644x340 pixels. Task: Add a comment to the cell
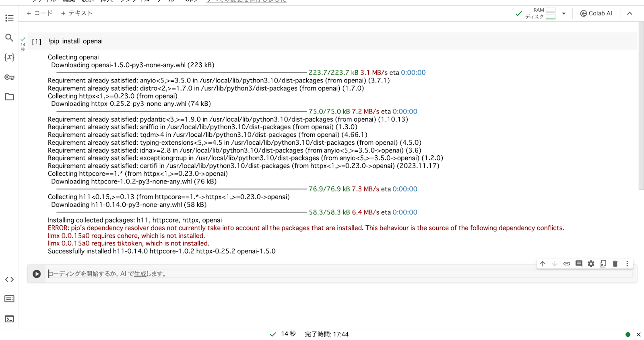tap(579, 264)
